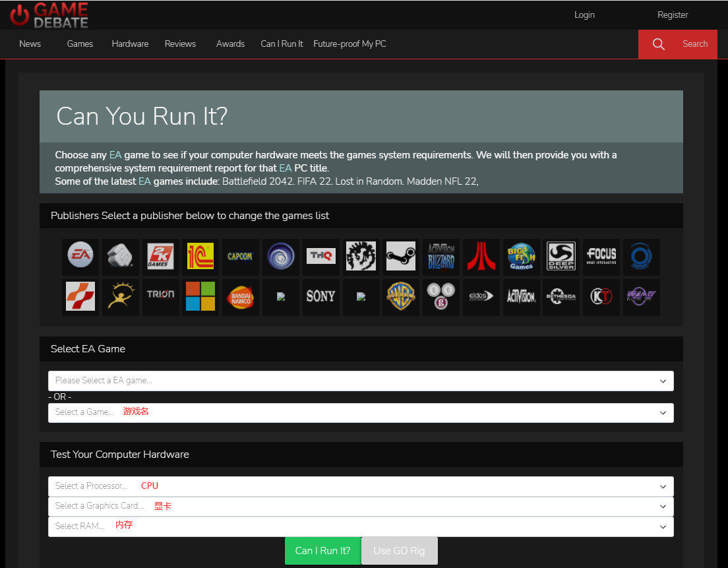The height and width of the screenshot is (568, 728).
Task: Click the 'Madden NFL 22' text
Action: click(442, 181)
